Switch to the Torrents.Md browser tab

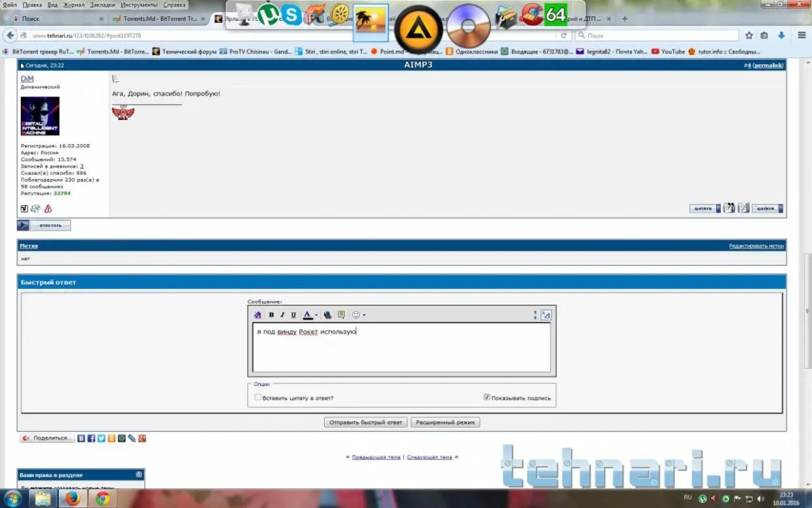tap(159, 19)
